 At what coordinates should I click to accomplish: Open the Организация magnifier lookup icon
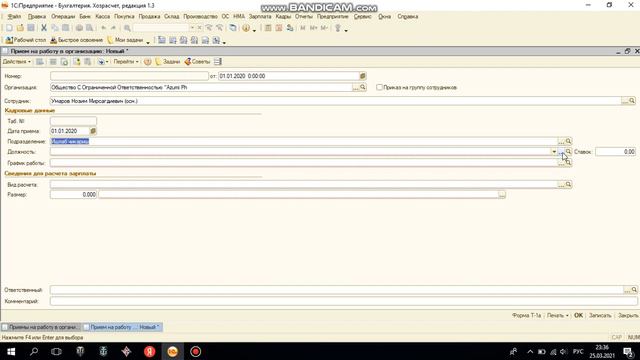[x=363, y=87]
